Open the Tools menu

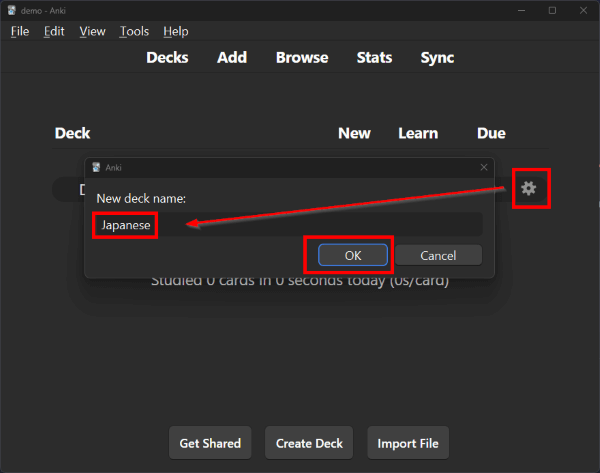tap(134, 31)
